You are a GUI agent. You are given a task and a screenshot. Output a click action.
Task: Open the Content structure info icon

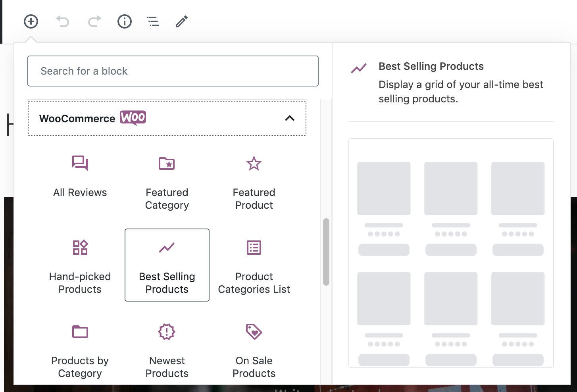pyautogui.click(x=125, y=21)
